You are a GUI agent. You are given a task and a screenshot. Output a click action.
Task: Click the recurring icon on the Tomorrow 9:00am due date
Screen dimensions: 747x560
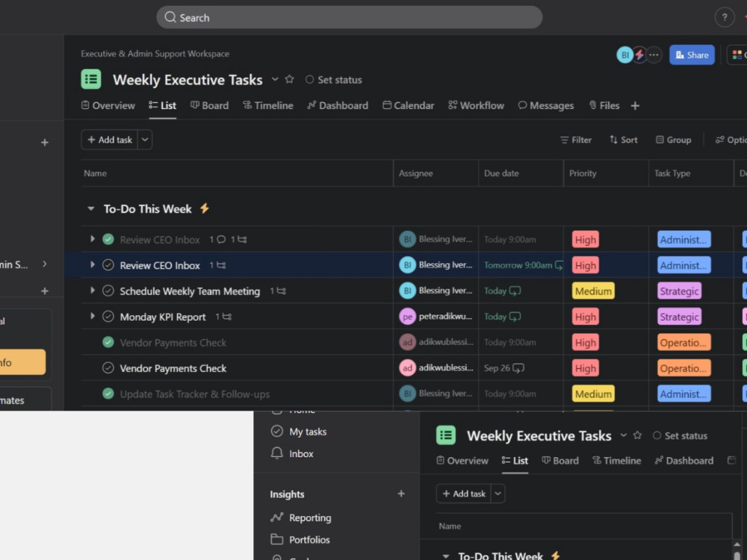[559, 265]
